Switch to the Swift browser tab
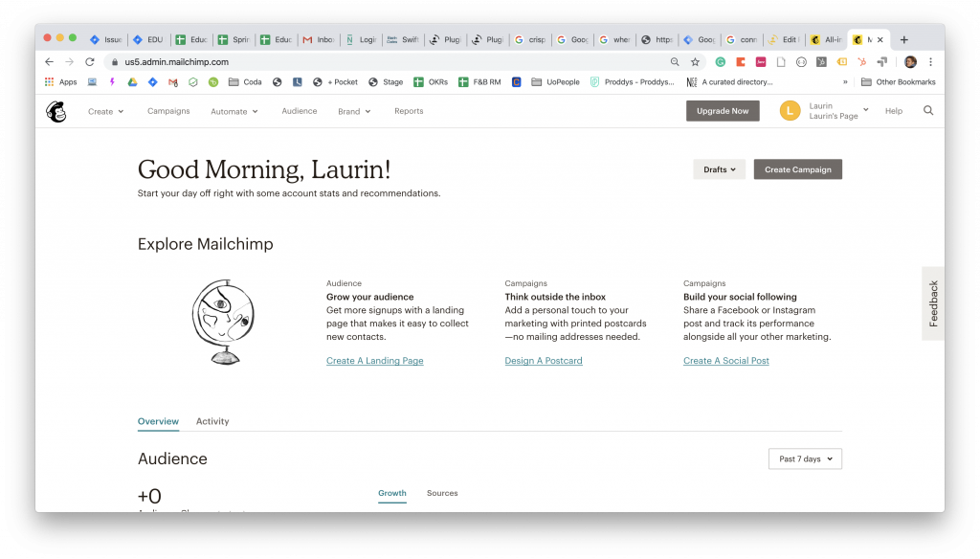This screenshot has width=980, height=559. coord(403,40)
